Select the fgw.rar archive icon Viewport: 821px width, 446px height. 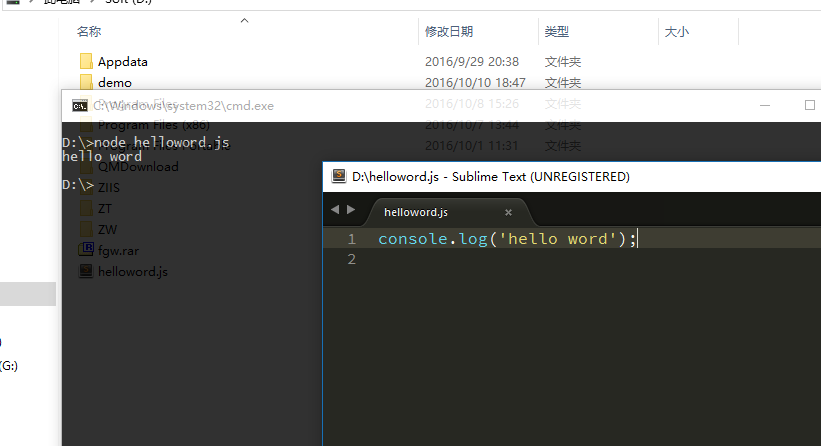coord(86,250)
